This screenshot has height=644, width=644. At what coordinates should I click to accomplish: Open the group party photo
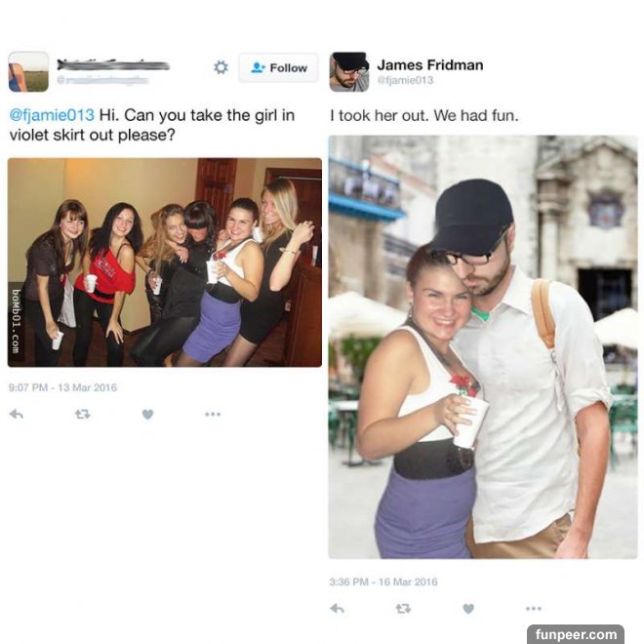click(x=165, y=262)
